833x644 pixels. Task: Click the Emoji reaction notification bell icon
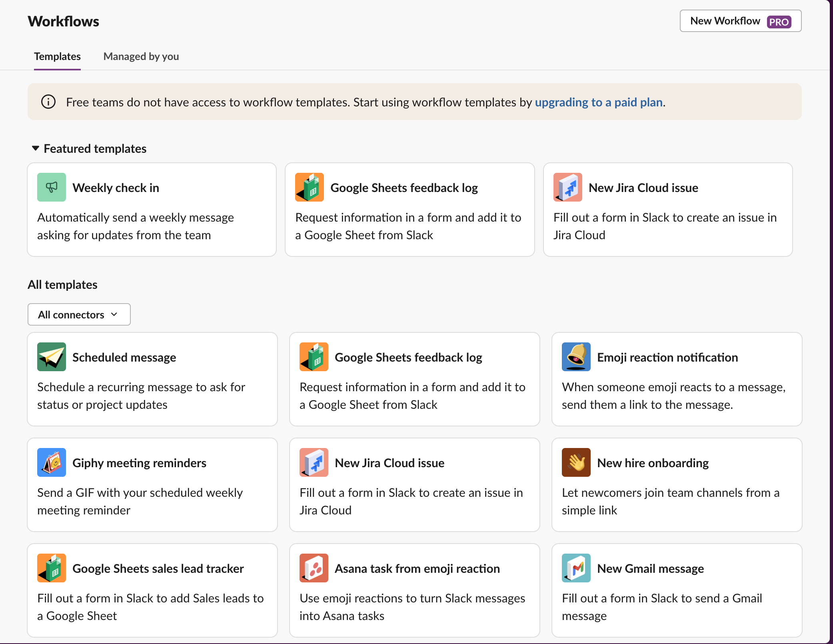[576, 357]
